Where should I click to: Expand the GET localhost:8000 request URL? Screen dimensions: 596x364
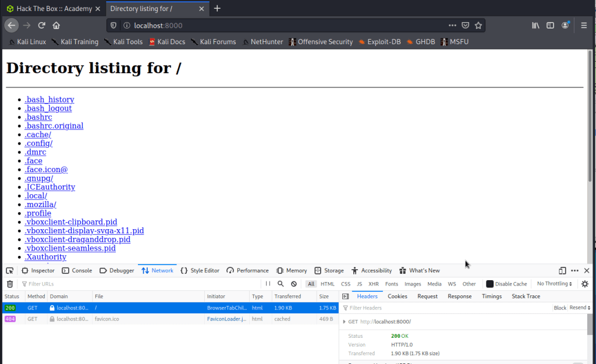(345, 322)
